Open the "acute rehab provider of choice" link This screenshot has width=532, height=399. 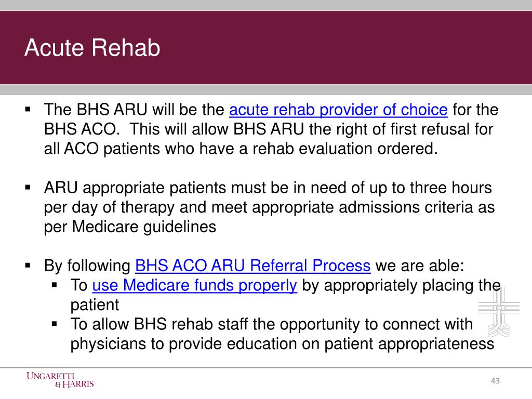[338, 110]
